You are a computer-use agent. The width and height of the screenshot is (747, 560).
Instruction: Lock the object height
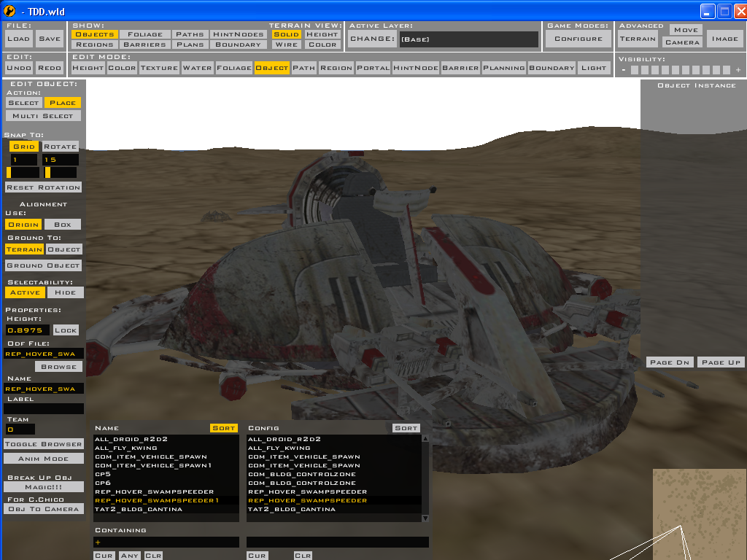[x=66, y=330]
